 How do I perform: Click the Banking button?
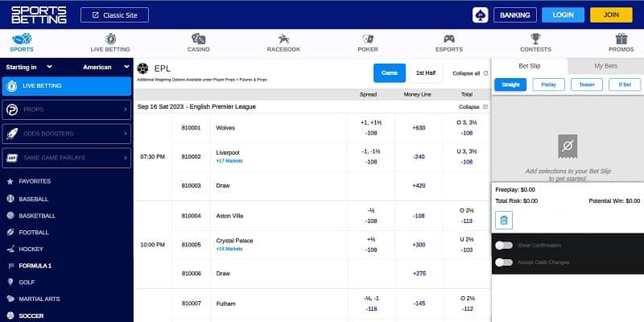(515, 15)
